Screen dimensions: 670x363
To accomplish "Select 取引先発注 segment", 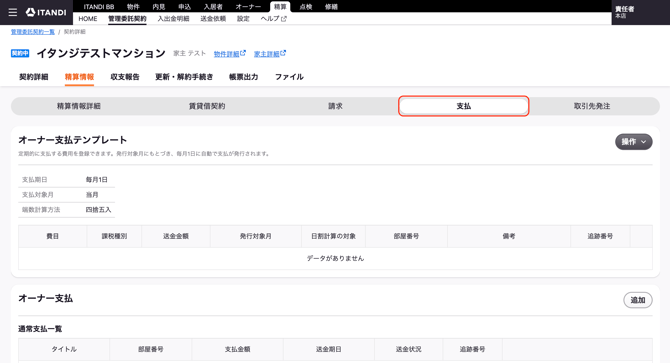I will pyautogui.click(x=592, y=106).
